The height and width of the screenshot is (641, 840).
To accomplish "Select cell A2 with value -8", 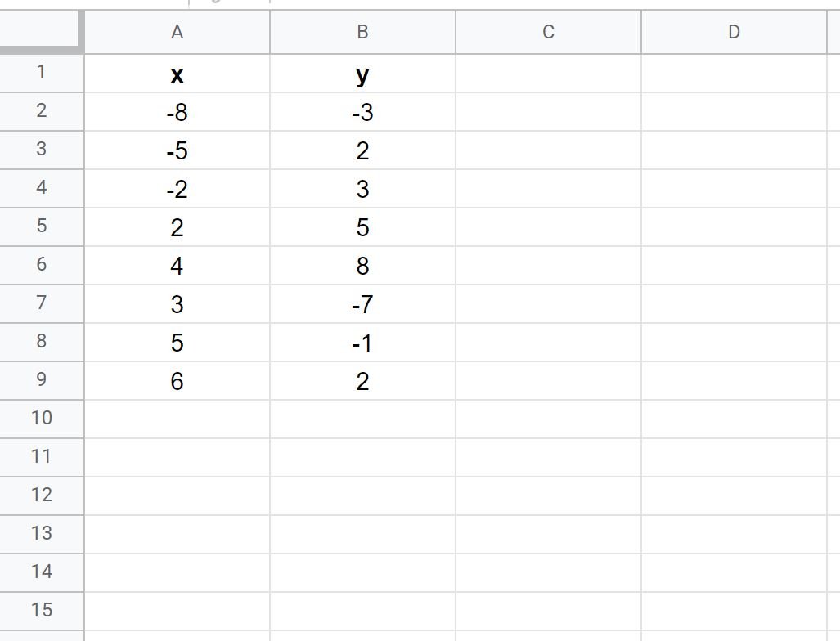I will coord(177,112).
